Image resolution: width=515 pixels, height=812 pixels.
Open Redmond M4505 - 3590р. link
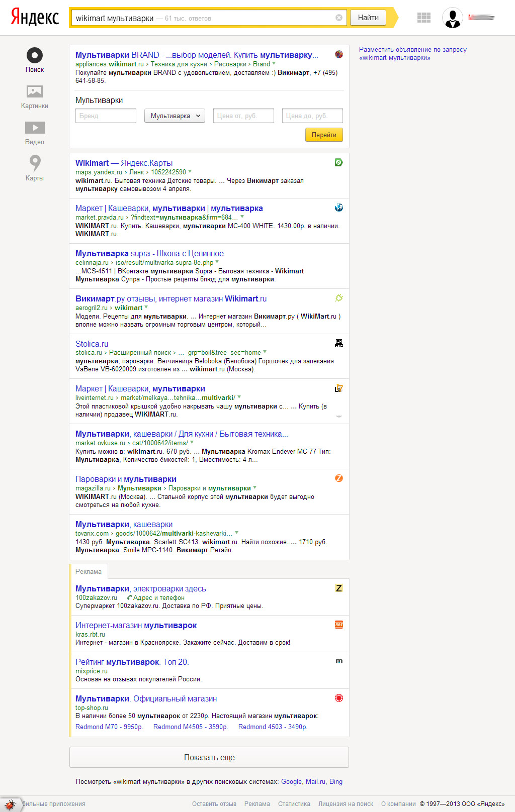(x=191, y=727)
